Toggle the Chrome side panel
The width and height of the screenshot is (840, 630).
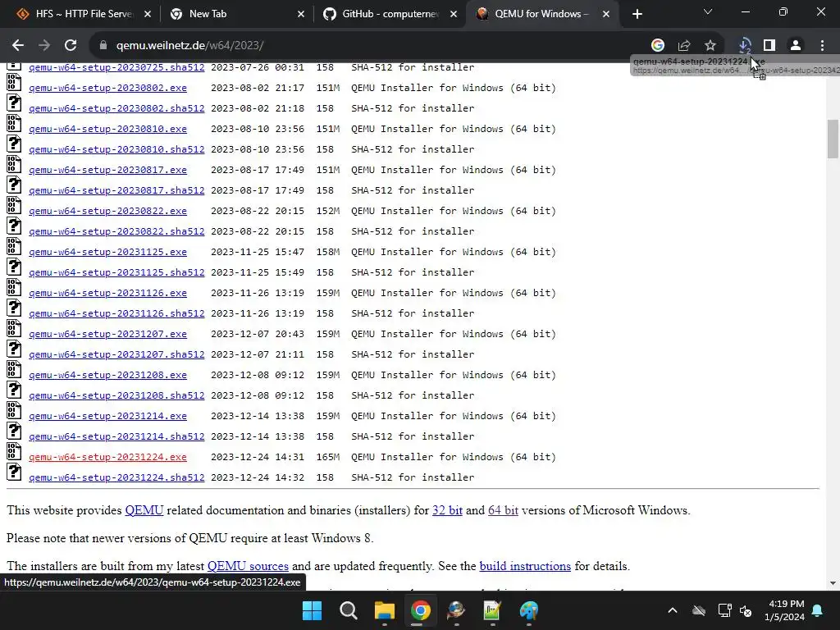pyautogui.click(x=769, y=46)
